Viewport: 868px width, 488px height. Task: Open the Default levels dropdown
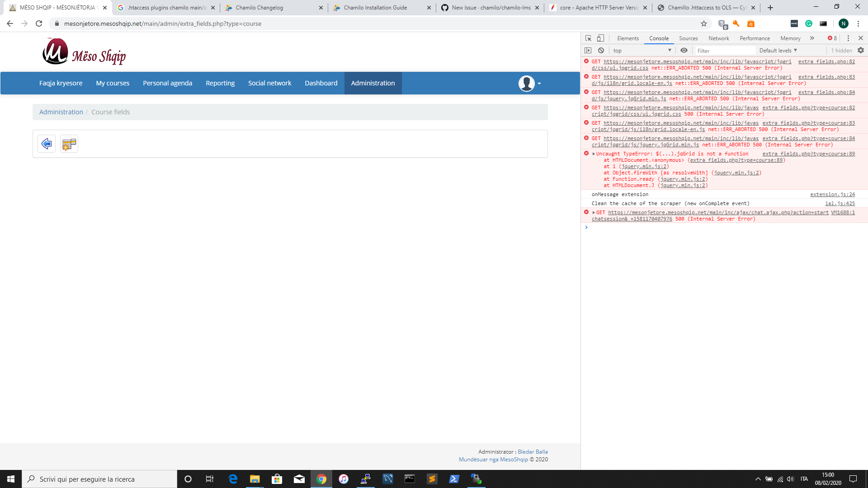[x=778, y=50]
